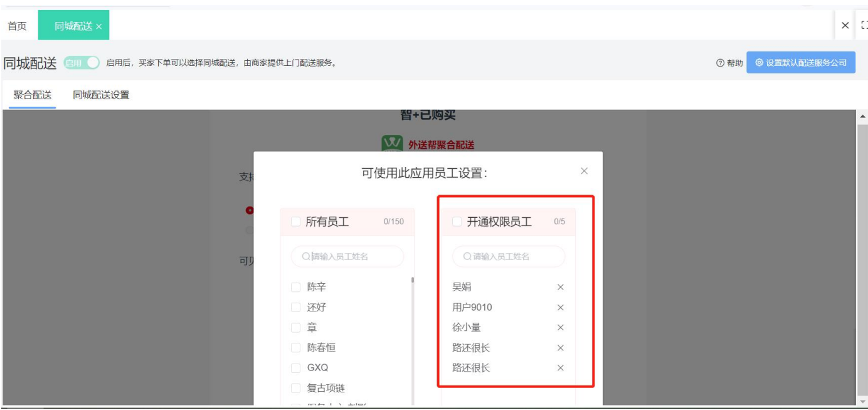
Task: Select the 章 employee checkbox
Action: coord(295,328)
